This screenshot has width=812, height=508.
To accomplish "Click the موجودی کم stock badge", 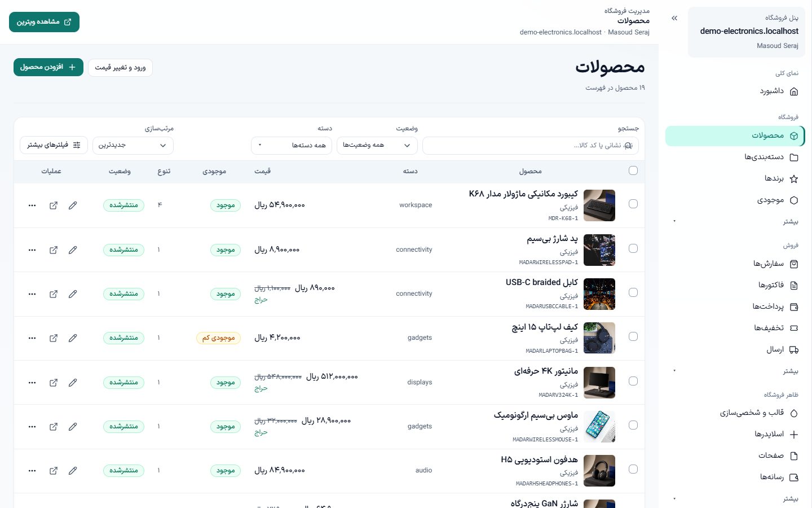I will coord(219,338).
